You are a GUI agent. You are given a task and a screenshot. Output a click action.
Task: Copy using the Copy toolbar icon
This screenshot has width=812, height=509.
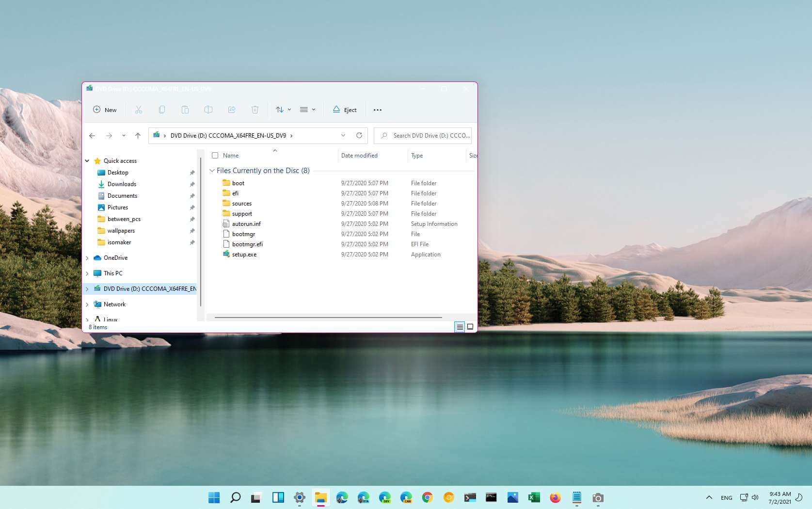pos(162,110)
